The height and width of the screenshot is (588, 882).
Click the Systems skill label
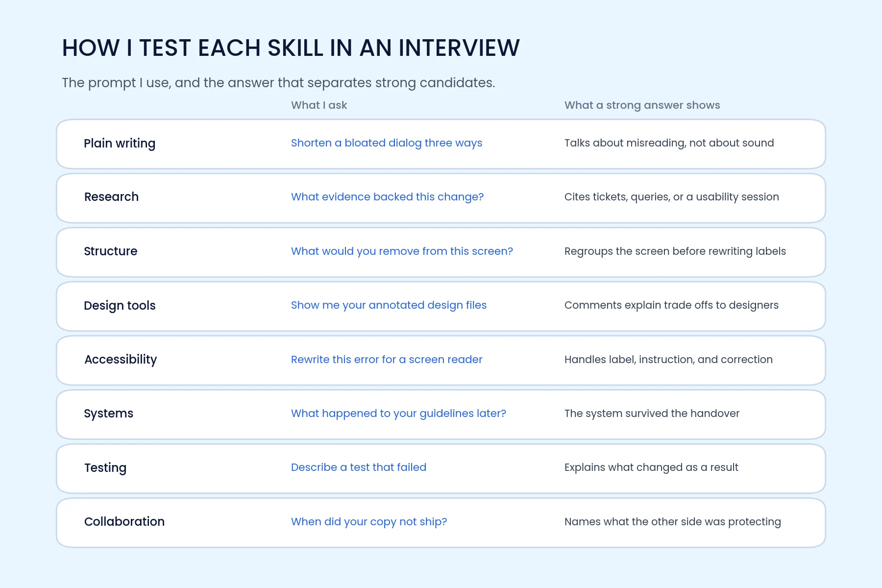[108, 414]
